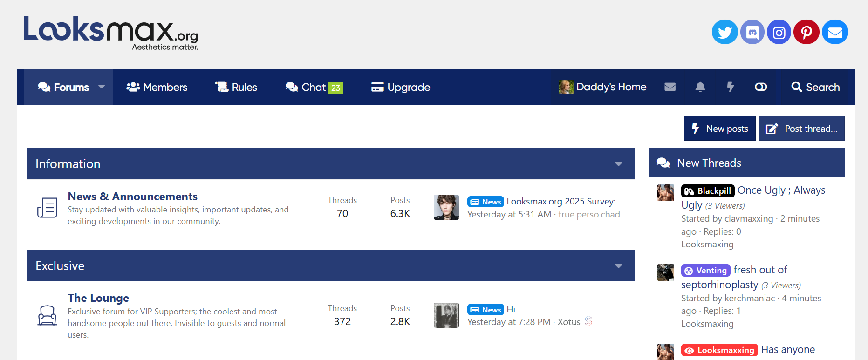Toggle the dark mode switch icon
This screenshot has width=868, height=360.
point(761,87)
